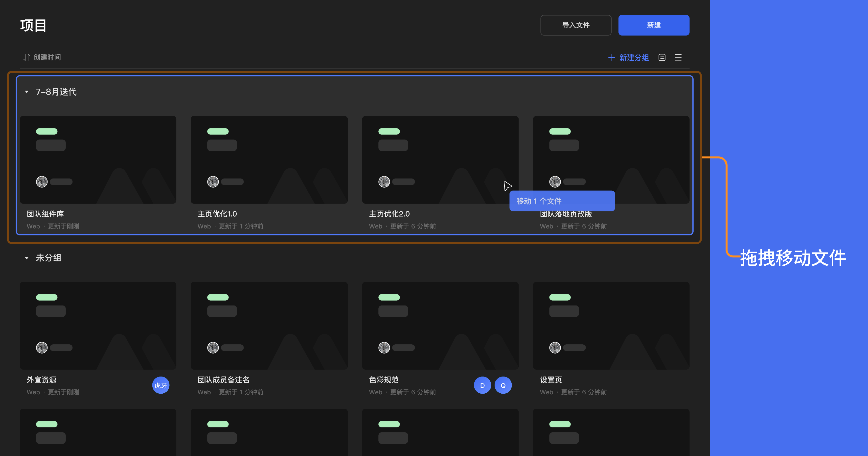Click the blue 新建 button
Screen dimensions: 868x456
click(654, 25)
